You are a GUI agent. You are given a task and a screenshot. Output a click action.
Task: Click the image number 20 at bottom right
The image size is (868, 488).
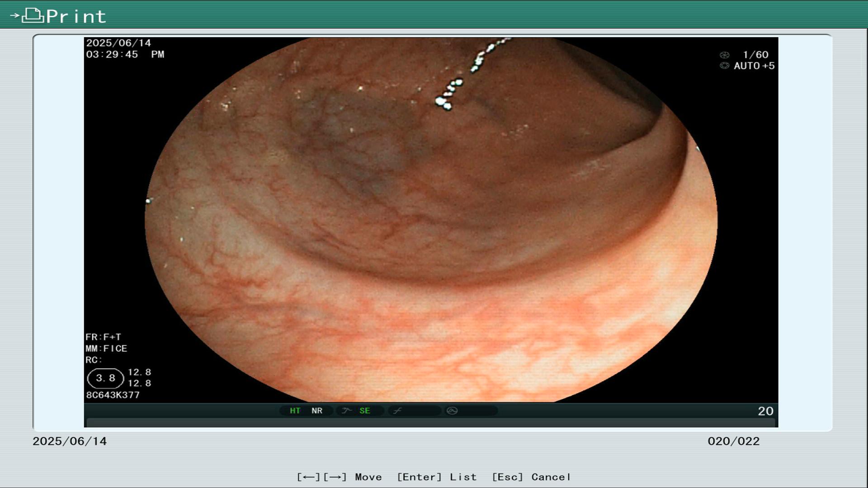pyautogui.click(x=766, y=411)
